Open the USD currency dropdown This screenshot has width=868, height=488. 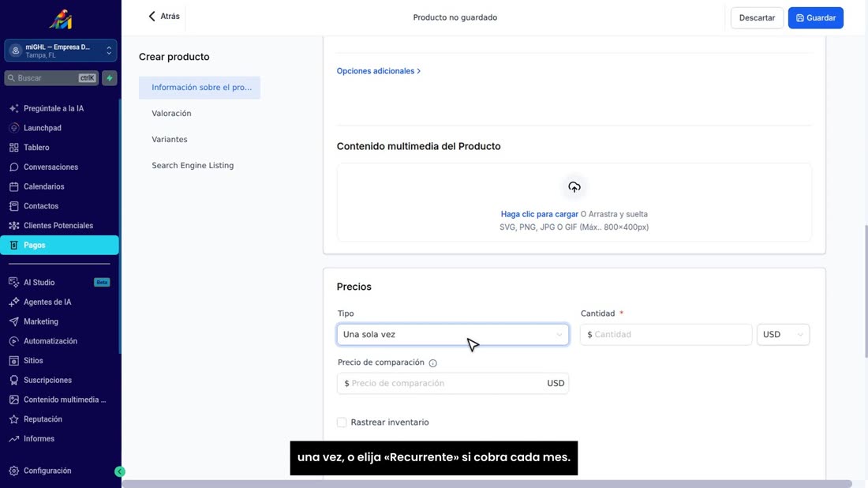[x=783, y=335]
